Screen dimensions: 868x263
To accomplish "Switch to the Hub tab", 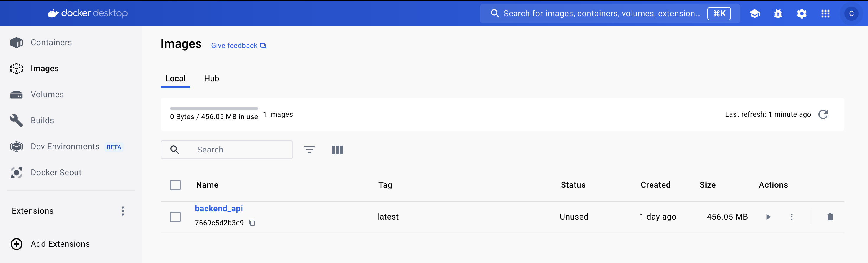I will (212, 79).
